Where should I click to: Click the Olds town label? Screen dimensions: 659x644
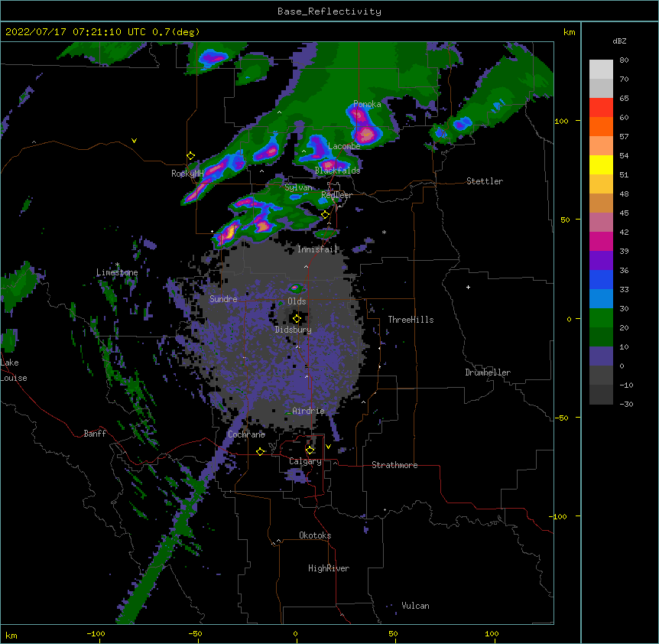297,301
